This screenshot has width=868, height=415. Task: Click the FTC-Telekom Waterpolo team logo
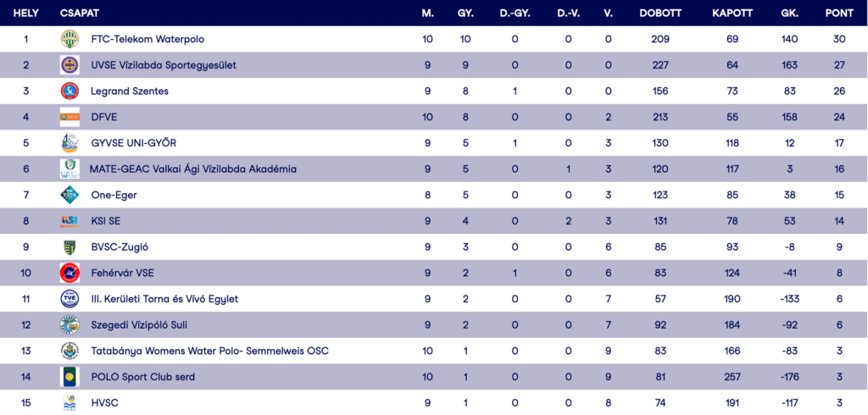coord(69,39)
